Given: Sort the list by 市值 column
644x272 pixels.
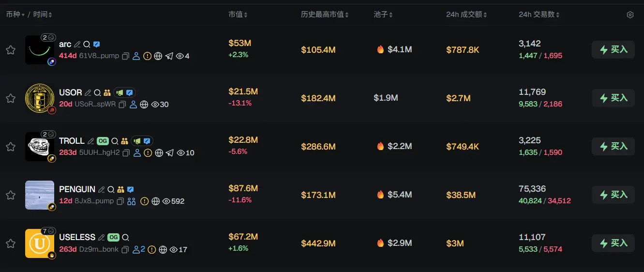Looking at the screenshot, I should point(238,15).
